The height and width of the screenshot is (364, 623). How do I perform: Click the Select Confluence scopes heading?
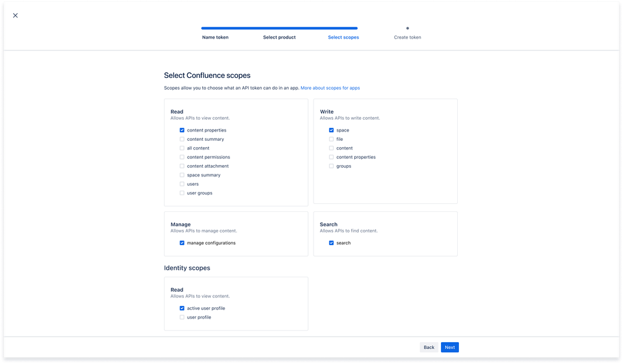click(x=207, y=75)
